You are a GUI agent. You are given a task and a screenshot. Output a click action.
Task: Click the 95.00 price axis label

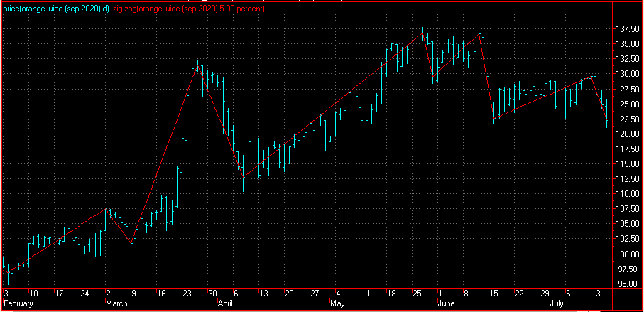coord(629,284)
